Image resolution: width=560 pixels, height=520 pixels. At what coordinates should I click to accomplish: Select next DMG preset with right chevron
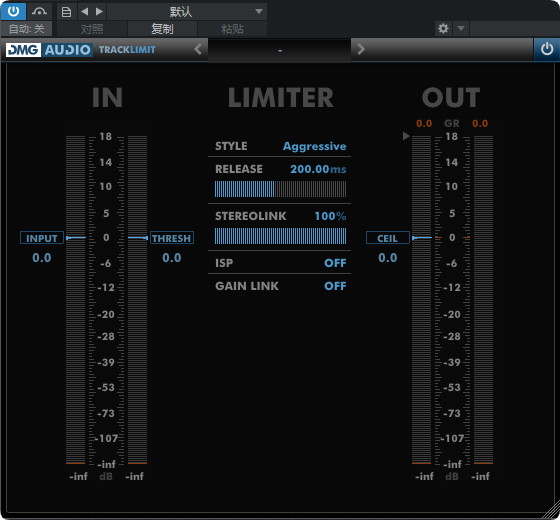click(x=361, y=49)
